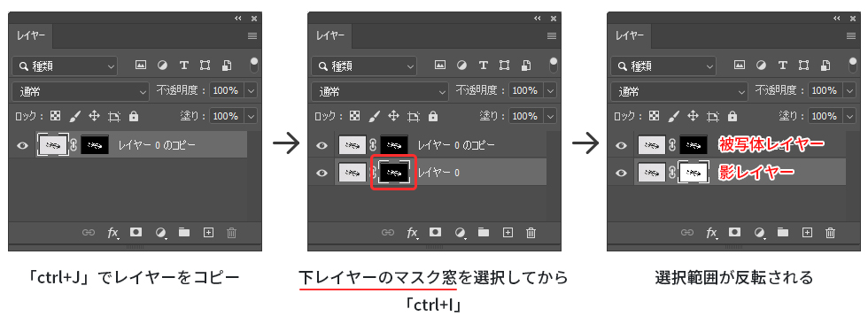
Task: Filter by type layers T icon in left panel
Action: tap(184, 66)
